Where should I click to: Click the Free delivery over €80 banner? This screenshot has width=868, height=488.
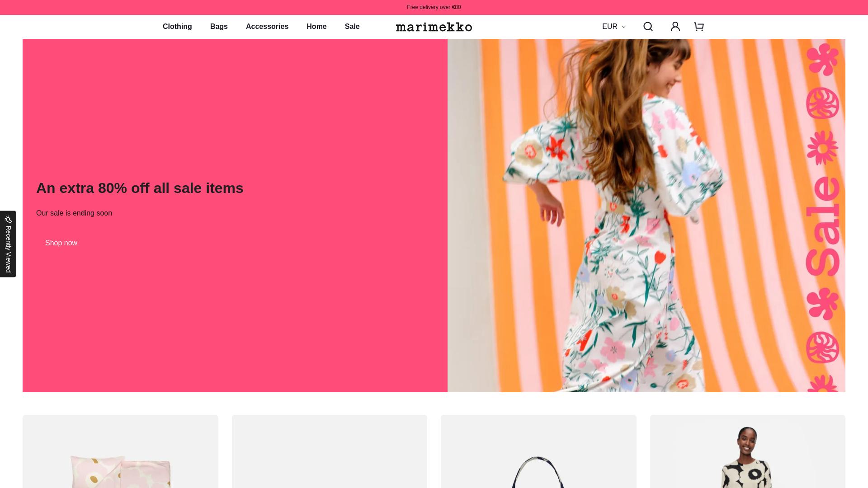tap(434, 7)
